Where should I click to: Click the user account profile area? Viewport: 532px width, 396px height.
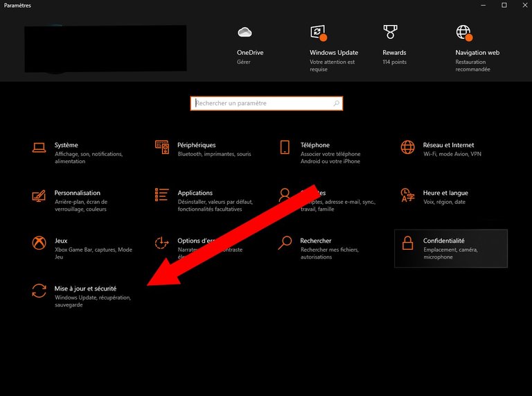tap(105, 49)
